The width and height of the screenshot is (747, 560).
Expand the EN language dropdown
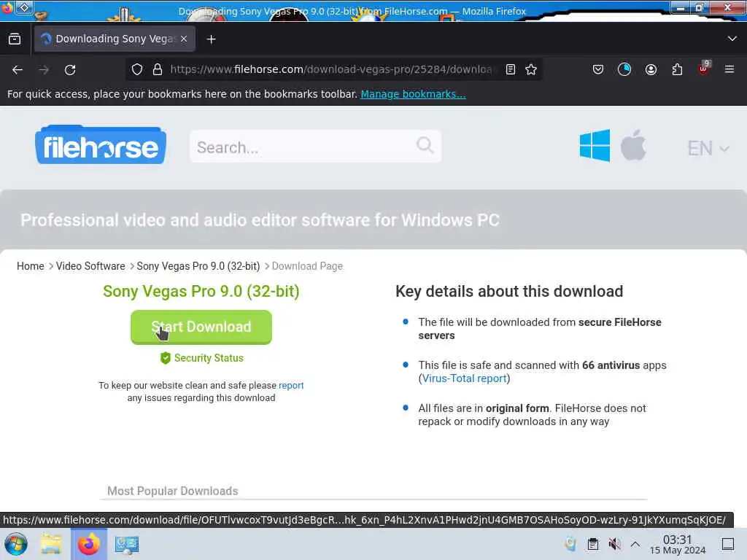[708, 149]
